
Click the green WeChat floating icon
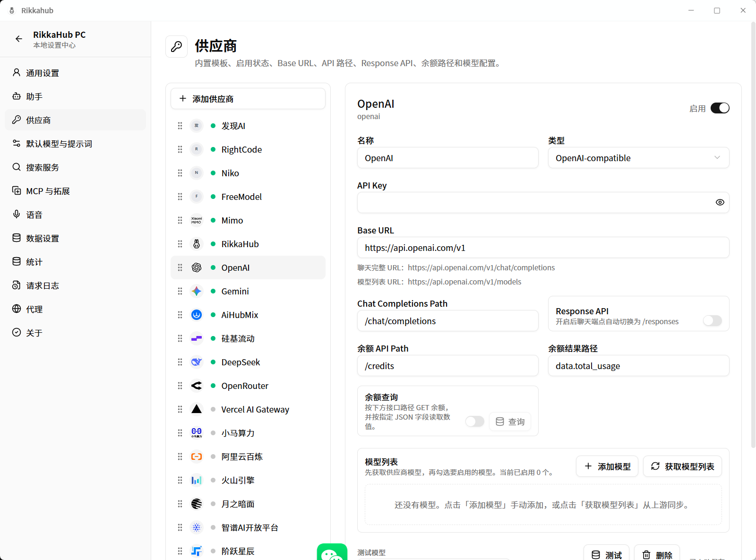[332, 552]
